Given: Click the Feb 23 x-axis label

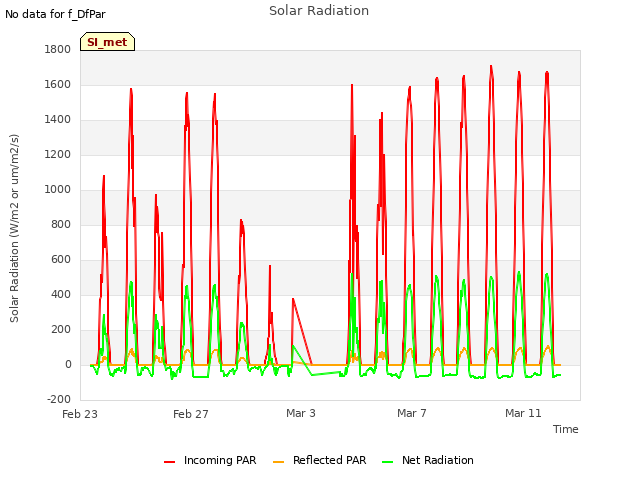Looking at the screenshot, I should [80, 414].
